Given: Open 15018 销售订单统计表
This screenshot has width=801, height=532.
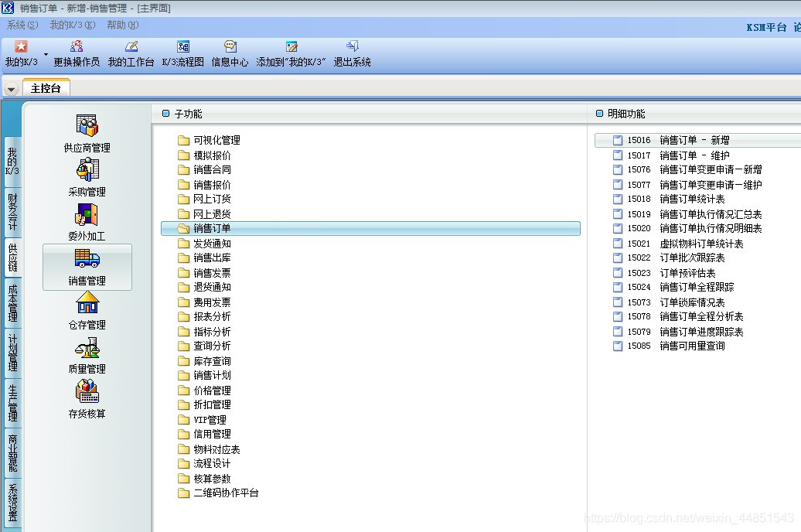Looking at the screenshot, I should (x=670, y=199).
